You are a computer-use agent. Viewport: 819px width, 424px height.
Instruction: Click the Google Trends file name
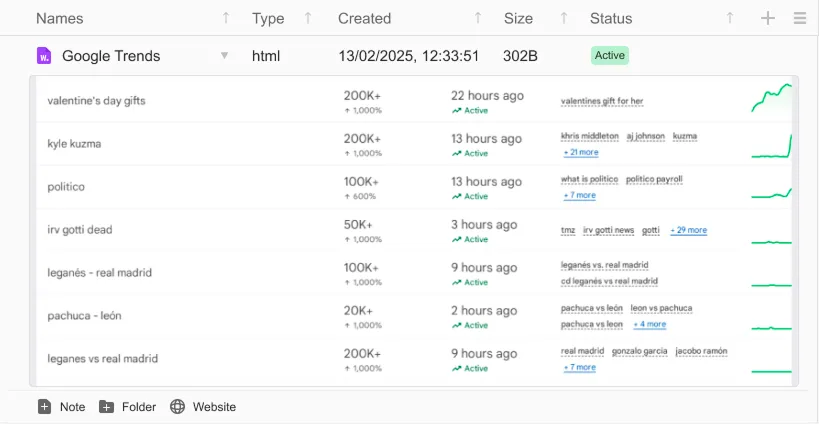click(111, 56)
